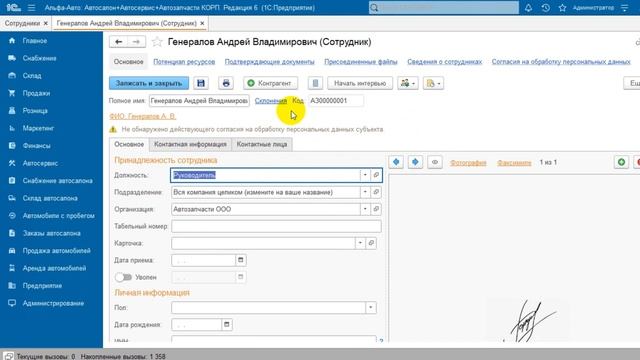Image resolution: width=640 pixels, height=360 pixels.
Task: Click the Контрагент button
Action: pyautogui.click(x=270, y=83)
